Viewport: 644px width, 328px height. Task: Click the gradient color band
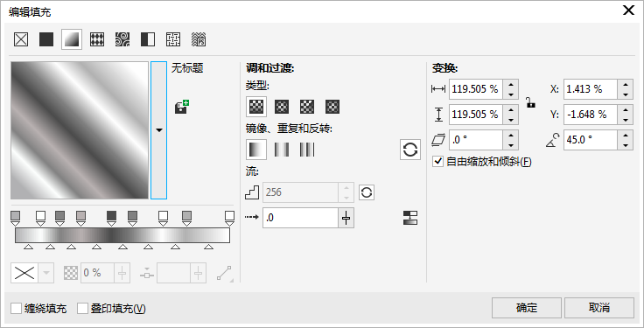(122, 235)
